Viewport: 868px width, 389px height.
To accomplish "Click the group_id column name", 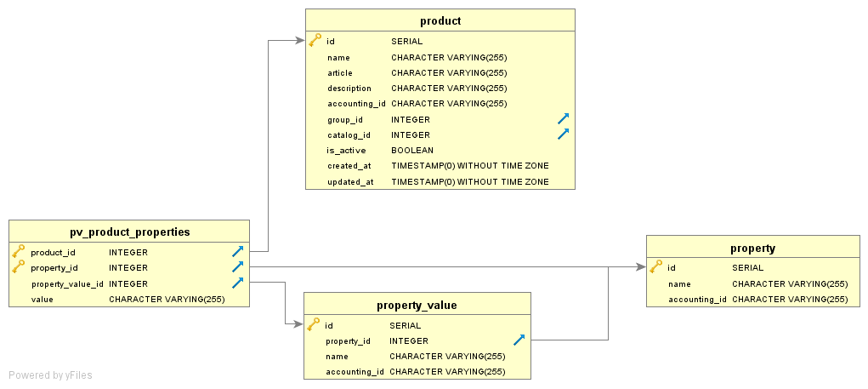I will pos(345,120).
